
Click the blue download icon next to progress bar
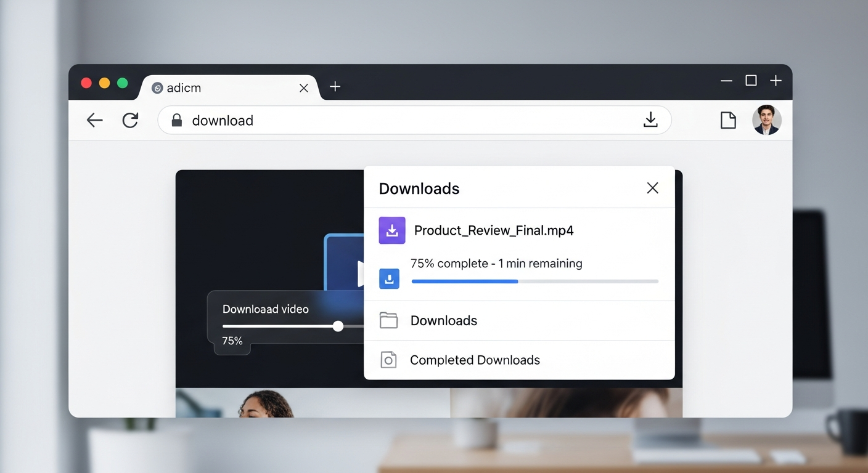tap(389, 279)
